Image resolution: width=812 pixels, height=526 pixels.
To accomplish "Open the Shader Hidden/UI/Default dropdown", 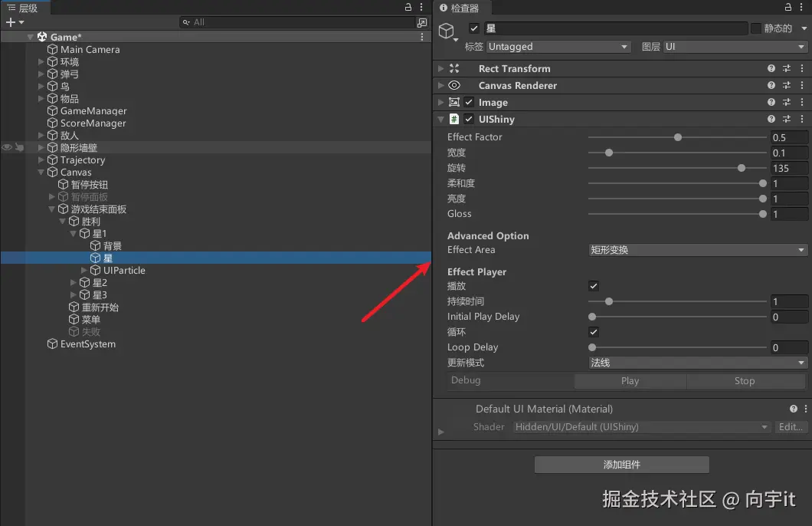I will (641, 427).
